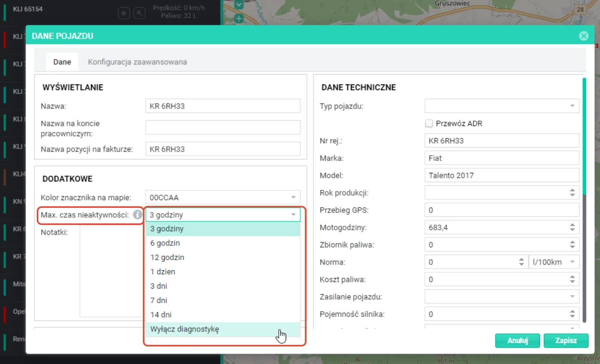The width and height of the screenshot is (600, 364).
Task: Save changes with the Zapisz button
Action: point(566,340)
